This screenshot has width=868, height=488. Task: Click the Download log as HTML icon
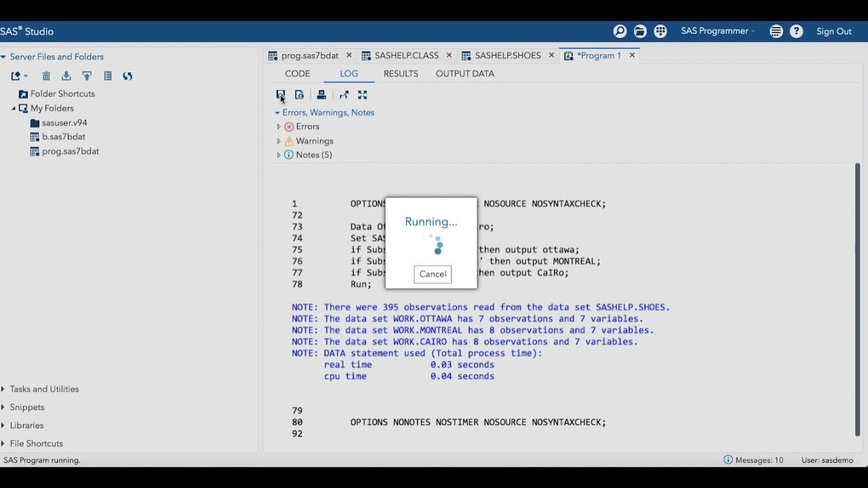pos(299,95)
